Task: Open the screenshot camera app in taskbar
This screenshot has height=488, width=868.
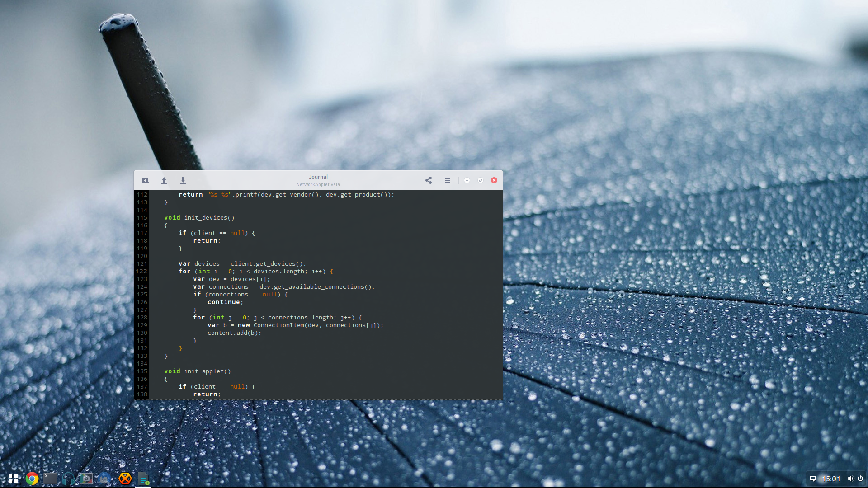Action: pos(86,479)
